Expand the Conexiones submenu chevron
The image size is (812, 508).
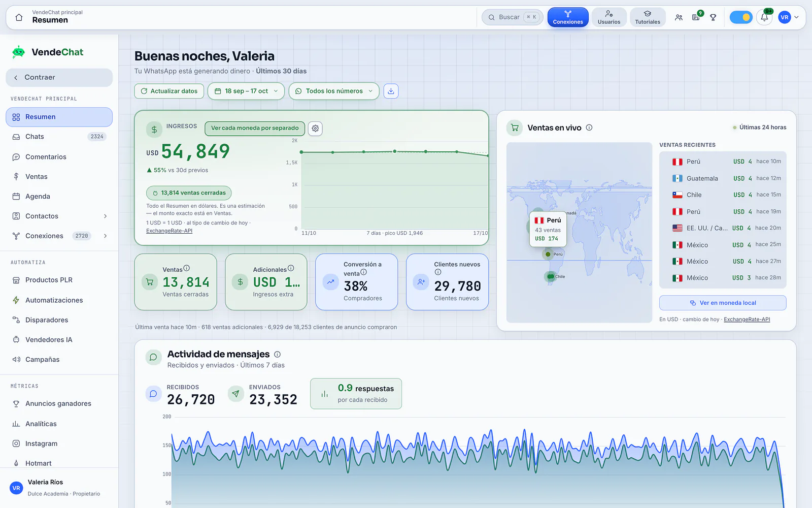(x=106, y=236)
